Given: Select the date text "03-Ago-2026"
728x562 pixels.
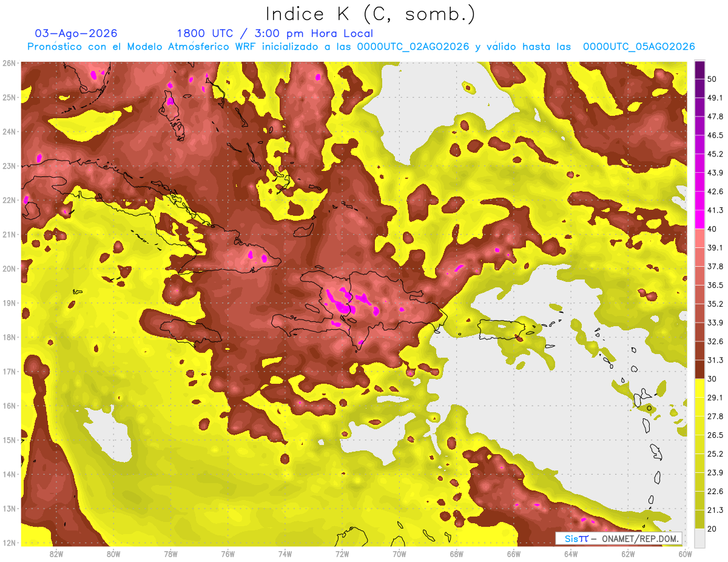Looking at the screenshot, I should pyautogui.click(x=76, y=33).
